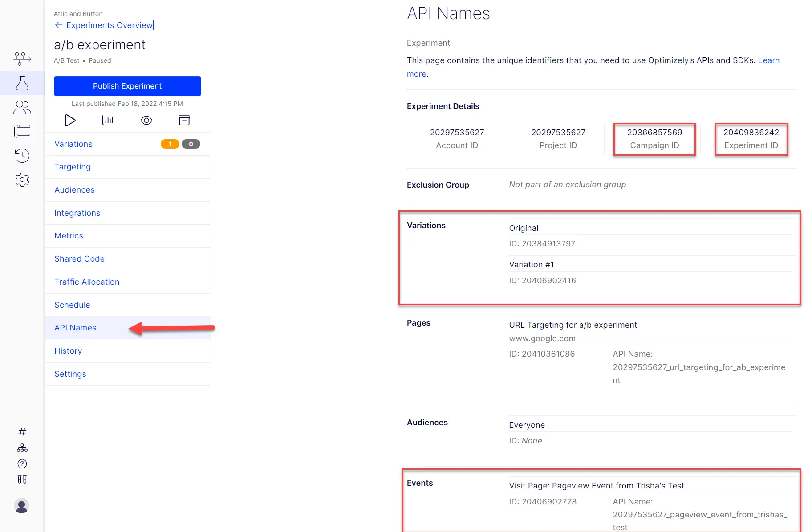
Task: Open the History menu item in list
Action: 127,351
